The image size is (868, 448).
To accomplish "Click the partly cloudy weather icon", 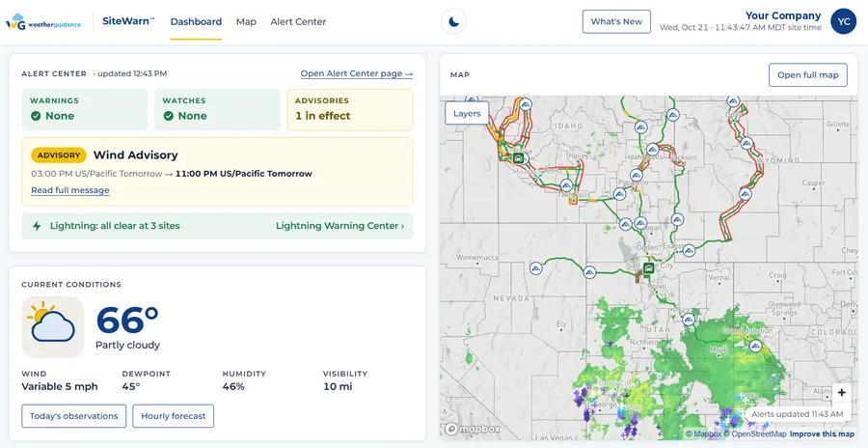I will click(53, 326).
